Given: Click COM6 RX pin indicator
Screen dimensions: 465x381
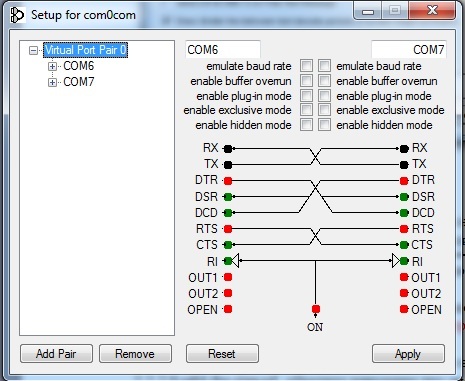Looking at the screenshot, I should pos(228,149).
